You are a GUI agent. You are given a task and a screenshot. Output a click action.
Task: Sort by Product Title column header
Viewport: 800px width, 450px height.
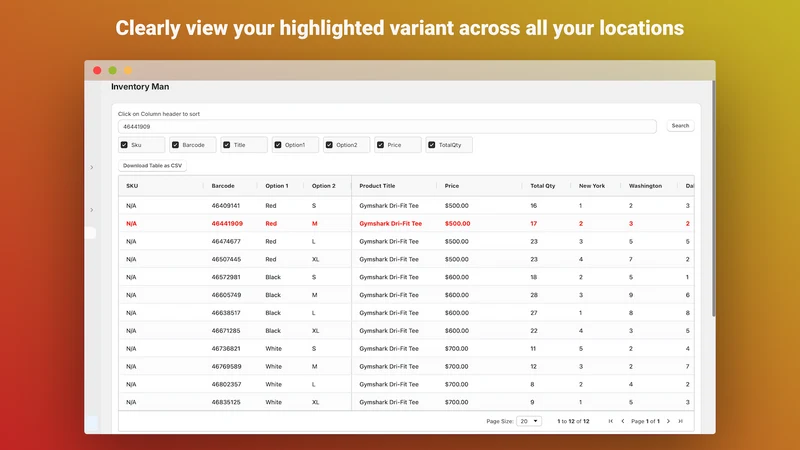(x=377, y=186)
